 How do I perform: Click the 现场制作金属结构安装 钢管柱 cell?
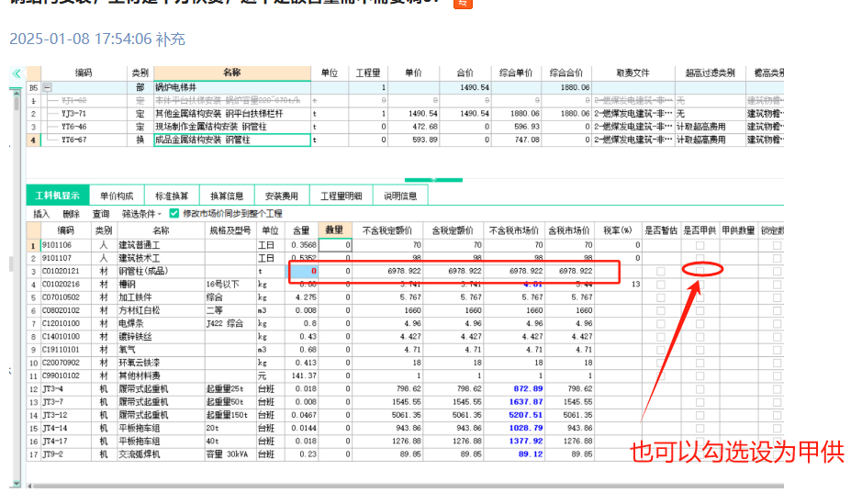click(x=232, y=127)
